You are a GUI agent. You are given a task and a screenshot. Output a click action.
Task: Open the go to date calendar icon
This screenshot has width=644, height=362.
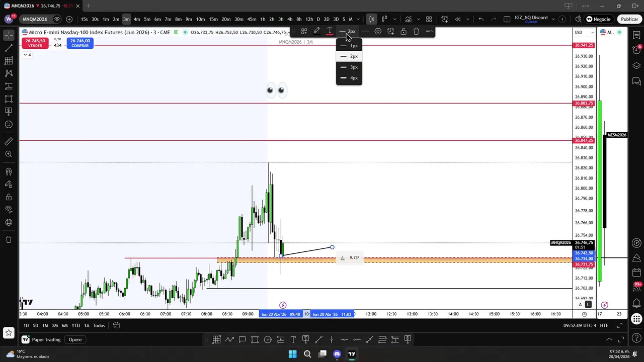click(x=116, y=326)
